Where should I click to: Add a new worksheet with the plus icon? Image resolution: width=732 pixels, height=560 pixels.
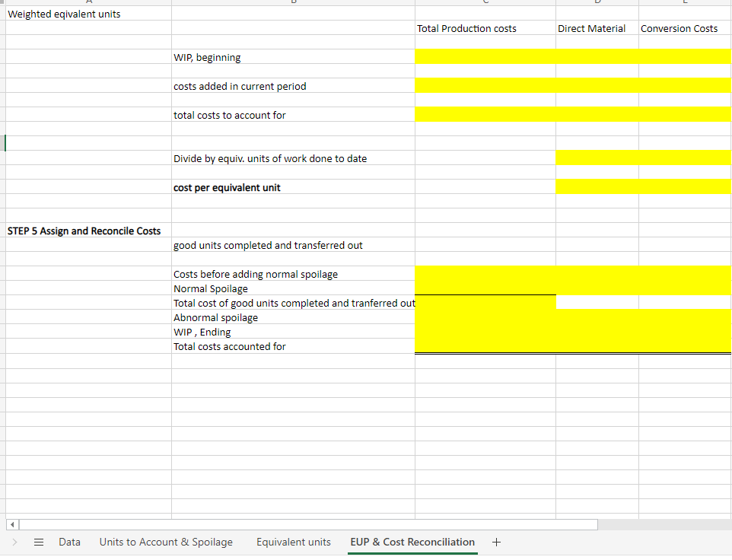coord(496,542)
